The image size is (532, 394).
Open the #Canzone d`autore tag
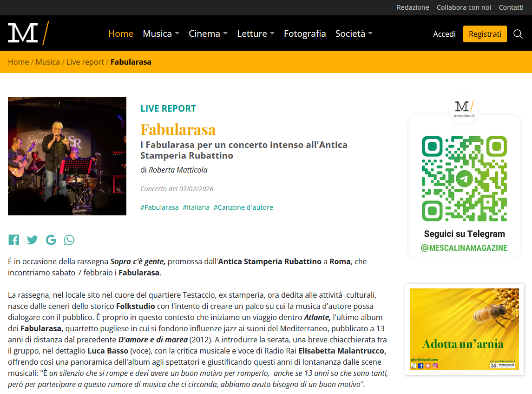tap(243, 207)
